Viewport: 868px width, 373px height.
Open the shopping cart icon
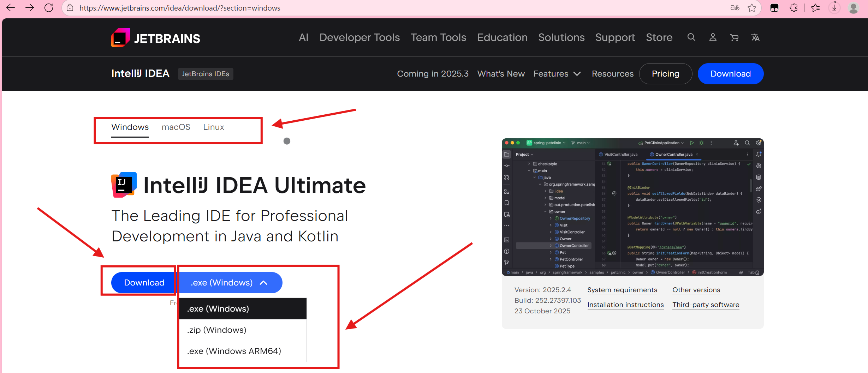pos(734,37)
